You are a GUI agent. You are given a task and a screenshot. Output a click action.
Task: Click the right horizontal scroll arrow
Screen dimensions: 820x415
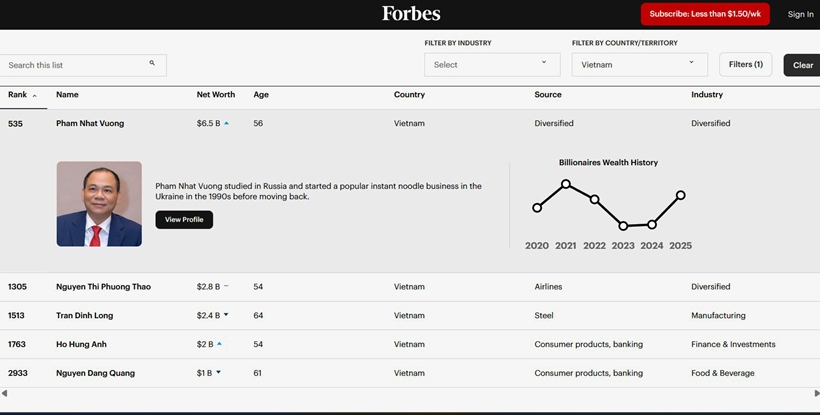click(816, 393)
